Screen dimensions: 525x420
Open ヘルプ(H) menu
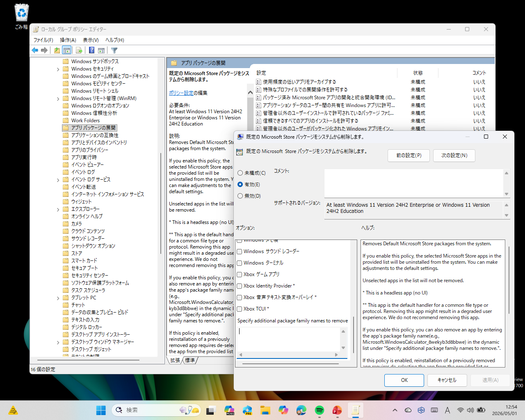click(x=115, y=40)
